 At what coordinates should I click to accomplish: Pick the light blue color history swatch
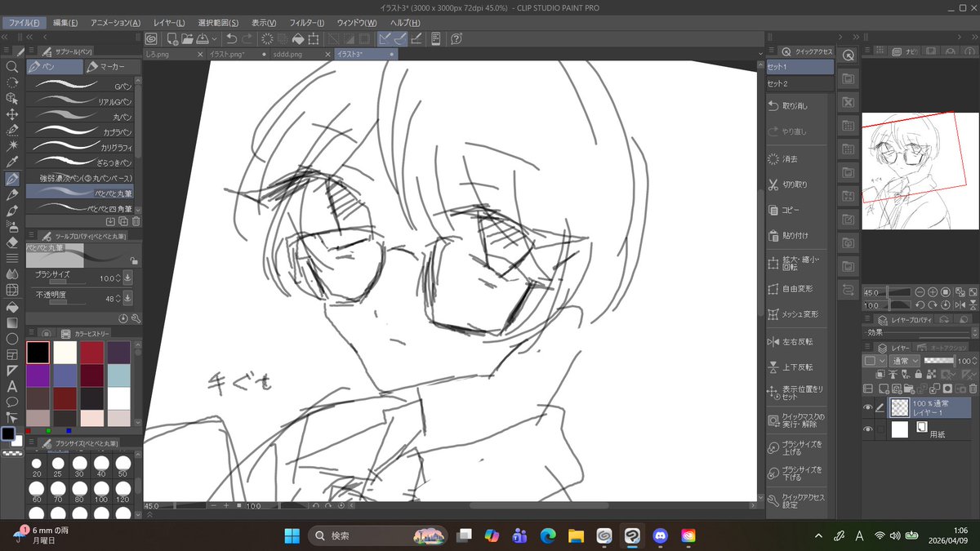pos(118,375)
